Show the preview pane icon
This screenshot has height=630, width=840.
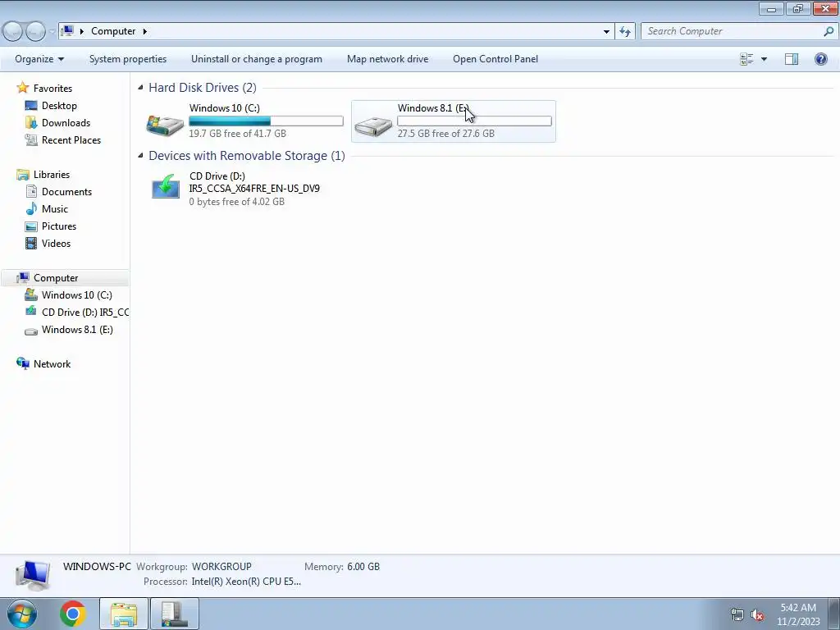pyautogui.click(x=792, y=59)
